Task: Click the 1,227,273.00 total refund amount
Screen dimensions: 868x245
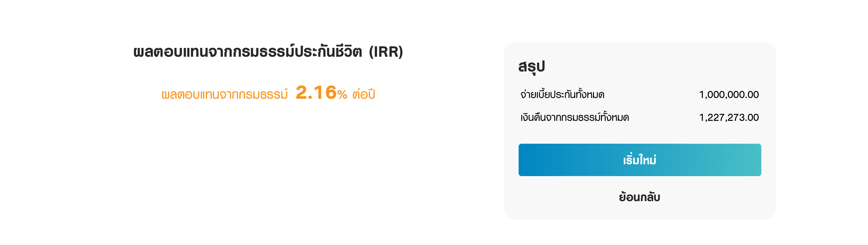Action: [x=729, y=118]
